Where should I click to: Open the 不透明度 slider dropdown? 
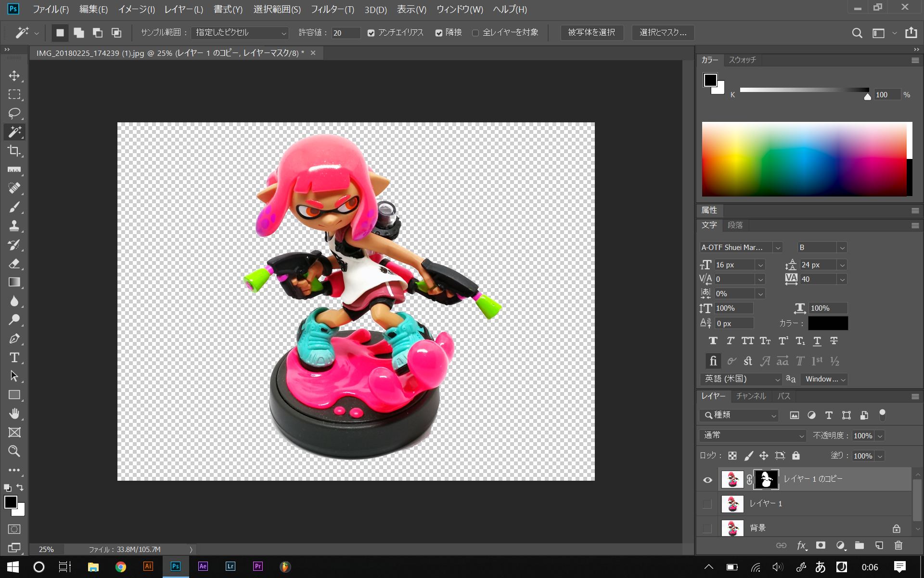[x=880, y=436]
